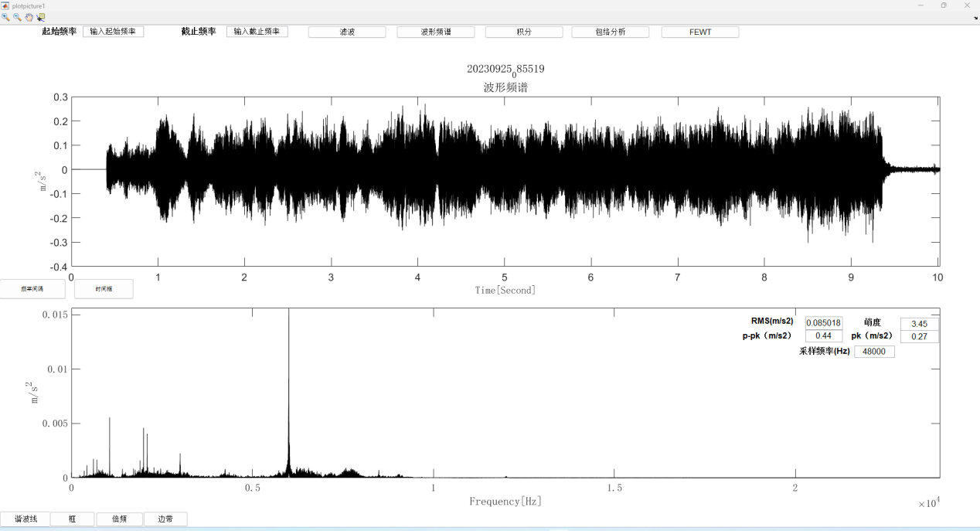Viewport: 980px width, 531px height.
Task: Click the tallest spectrum peak in the lower plot
Action: click(289, 386)
